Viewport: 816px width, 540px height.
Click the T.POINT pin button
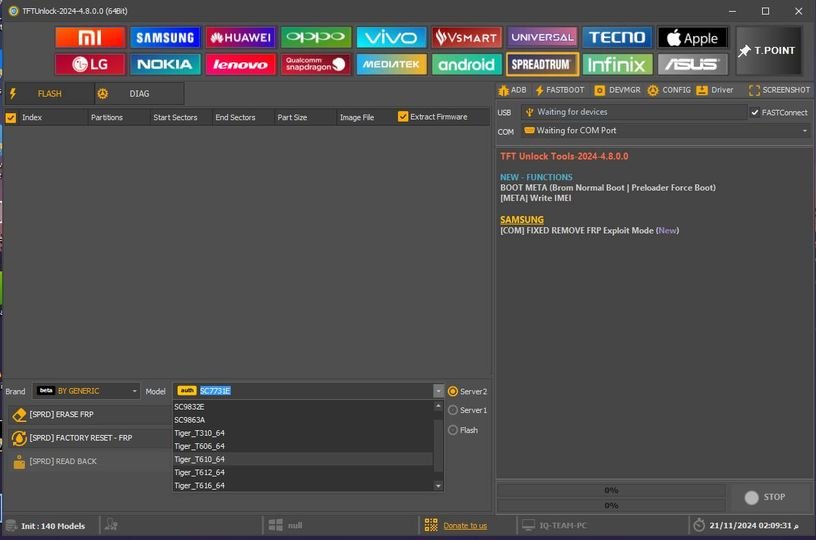pyautogui.click(x=769, y=51)
